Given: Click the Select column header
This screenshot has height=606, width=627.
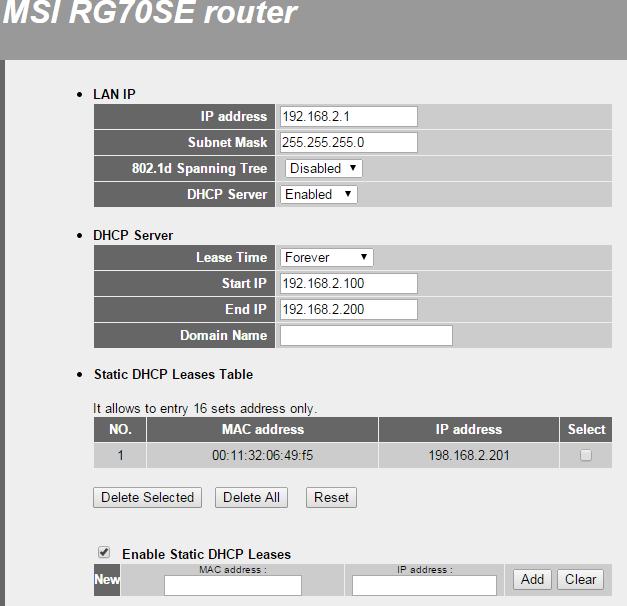Looking at the screenshot, I should pos(586,429).
